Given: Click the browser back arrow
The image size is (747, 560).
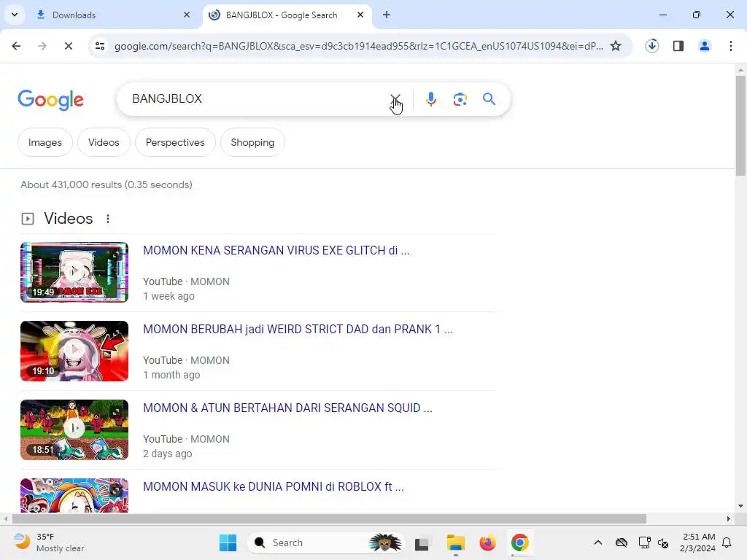Looking at the screenshot, I should click(x=16, y=46).
